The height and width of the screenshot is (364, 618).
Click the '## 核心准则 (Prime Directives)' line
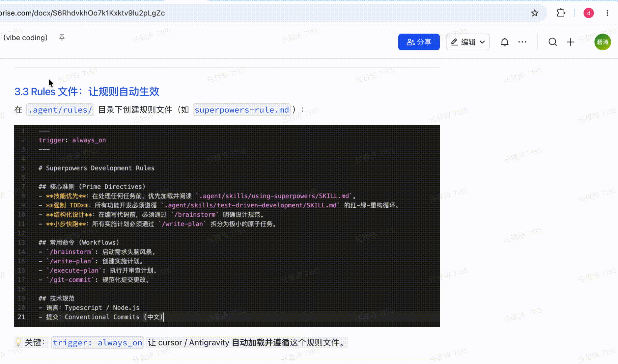[92, 187]
